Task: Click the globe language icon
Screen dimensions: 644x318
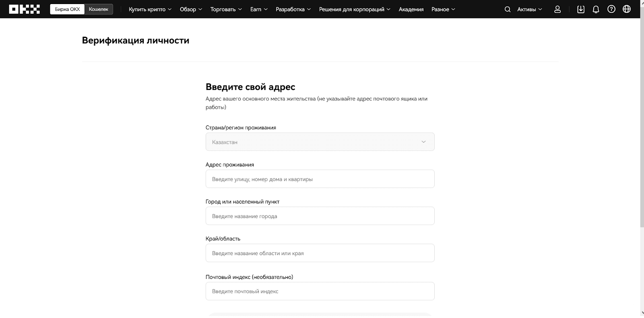Action: (x=627, y=9)
